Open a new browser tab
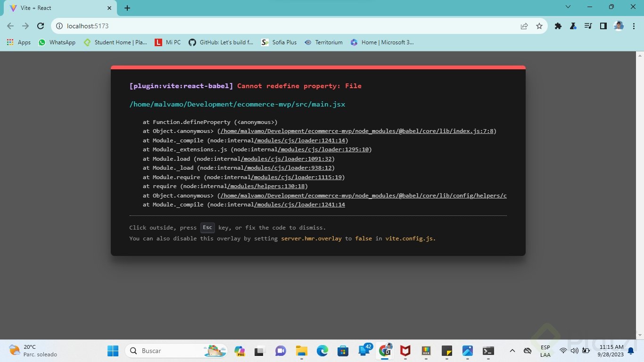The image size is (644, 362). pyautogui.click(x=127, y=8)
